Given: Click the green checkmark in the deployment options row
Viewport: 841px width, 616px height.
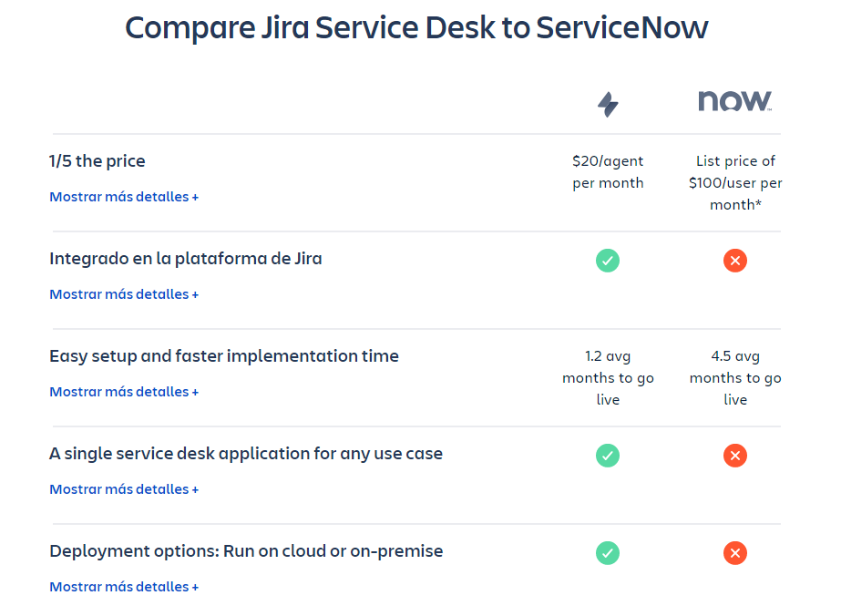Looking at the screenshot, I should [607, 553].
